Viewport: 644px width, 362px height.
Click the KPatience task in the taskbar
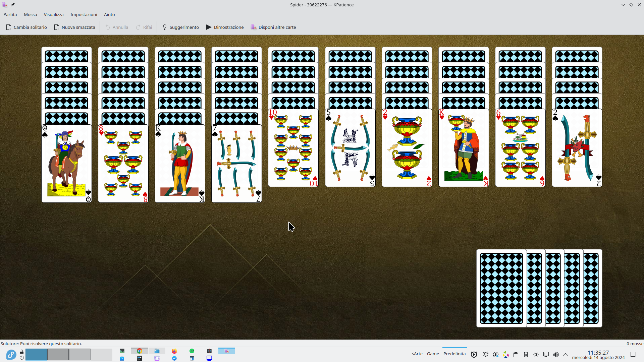(x=227, y=351)
